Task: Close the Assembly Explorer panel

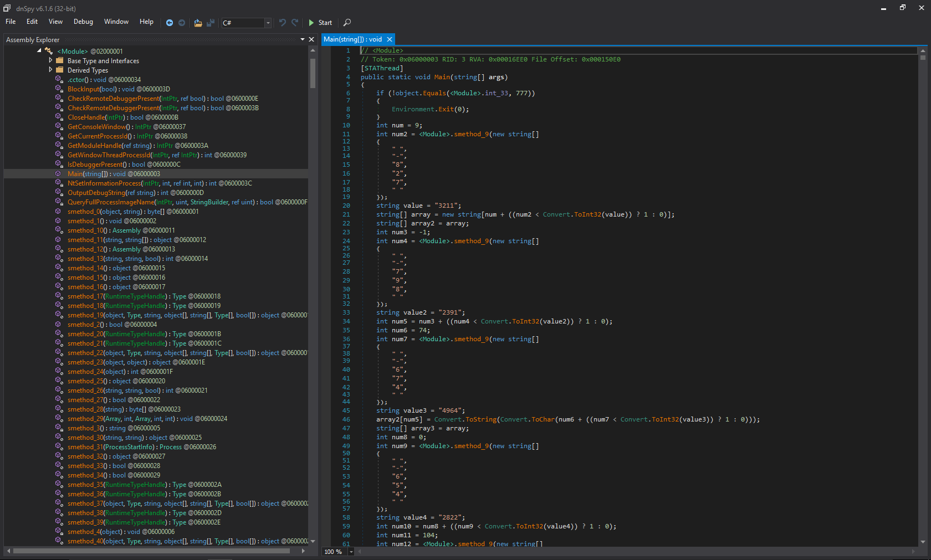Action: (311, 39)
